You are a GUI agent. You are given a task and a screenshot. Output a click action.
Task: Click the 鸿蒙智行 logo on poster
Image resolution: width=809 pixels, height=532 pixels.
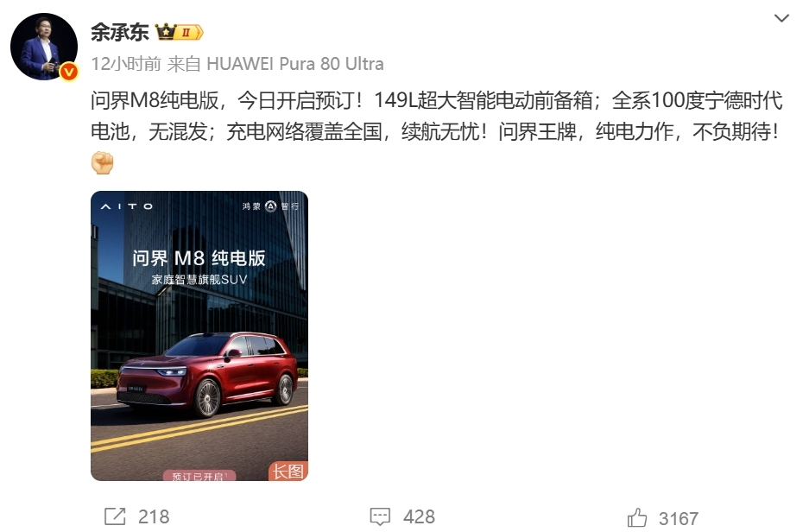pos(270,206)
